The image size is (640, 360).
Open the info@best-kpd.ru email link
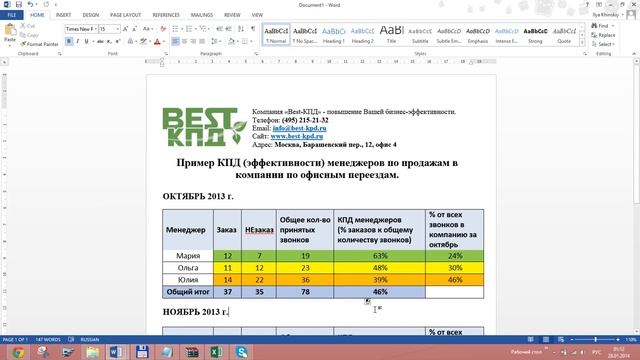[300, 128]
